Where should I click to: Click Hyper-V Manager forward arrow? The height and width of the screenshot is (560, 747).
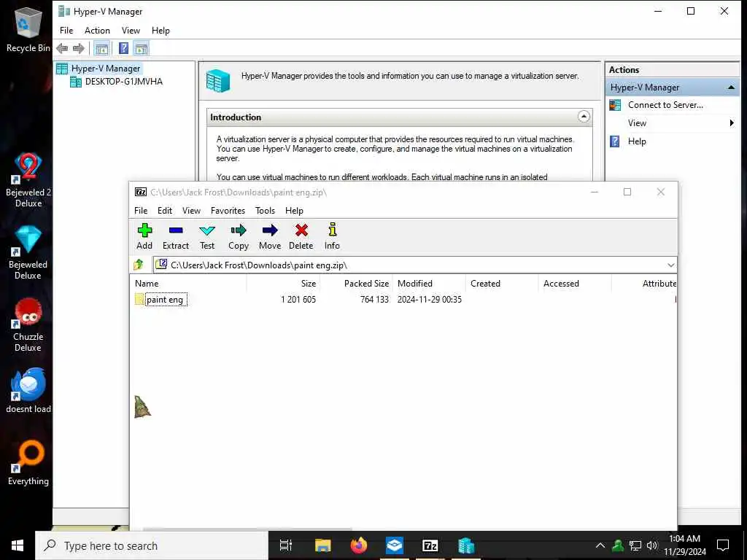pyautogui.click(x=79, y=48)
